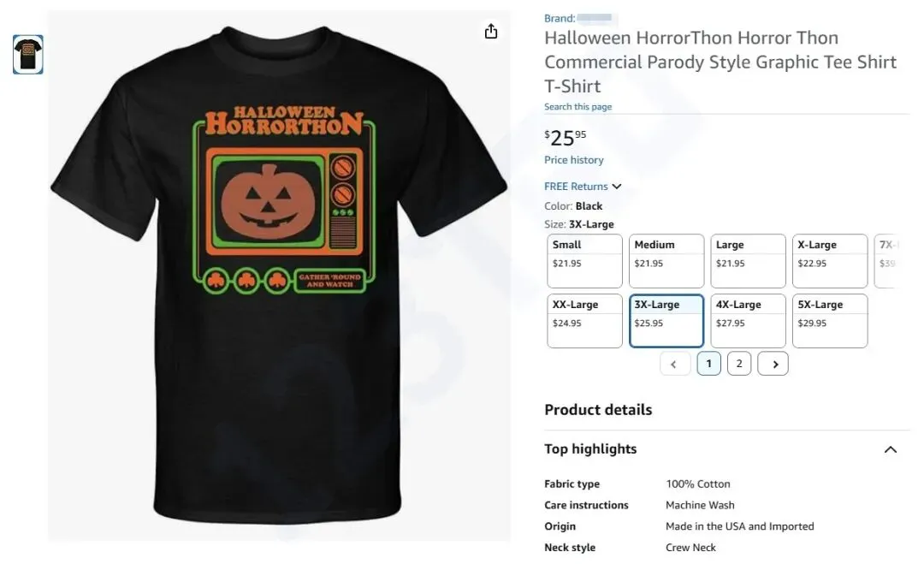Go to previous size page arrow

click(x=674, y=364)
